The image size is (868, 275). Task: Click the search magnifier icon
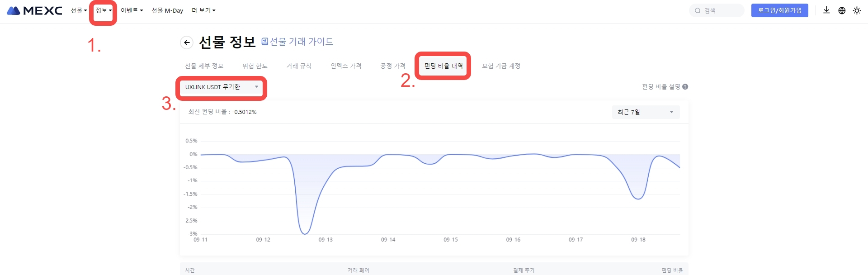coord(698,10)
